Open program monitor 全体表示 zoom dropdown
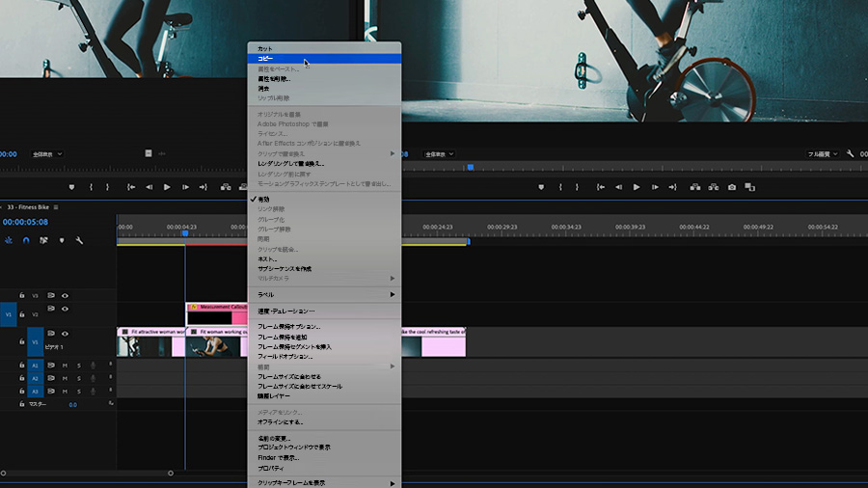 (440, 154)
